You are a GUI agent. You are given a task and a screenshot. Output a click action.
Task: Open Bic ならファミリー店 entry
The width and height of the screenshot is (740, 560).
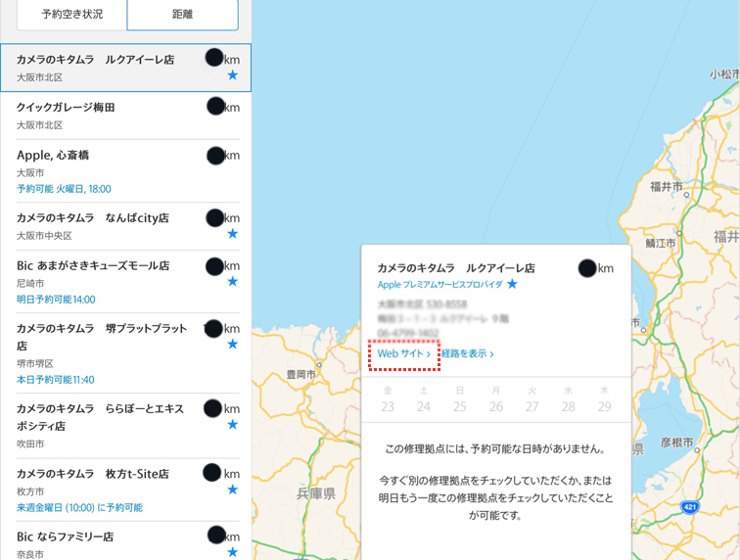pyautogui.click(x=128, y=541)
